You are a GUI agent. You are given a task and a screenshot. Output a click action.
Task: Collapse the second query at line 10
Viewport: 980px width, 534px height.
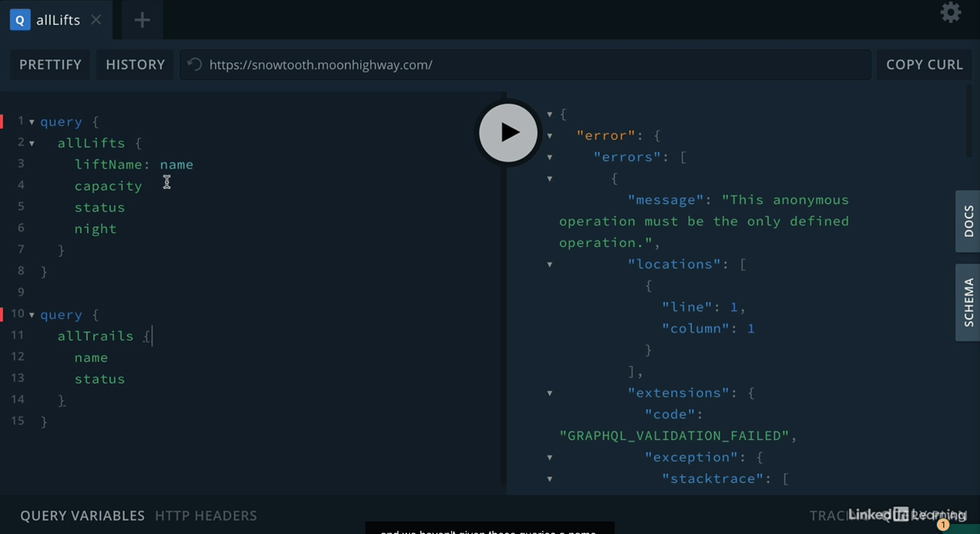pyautogui.click(x=32, y=315)
